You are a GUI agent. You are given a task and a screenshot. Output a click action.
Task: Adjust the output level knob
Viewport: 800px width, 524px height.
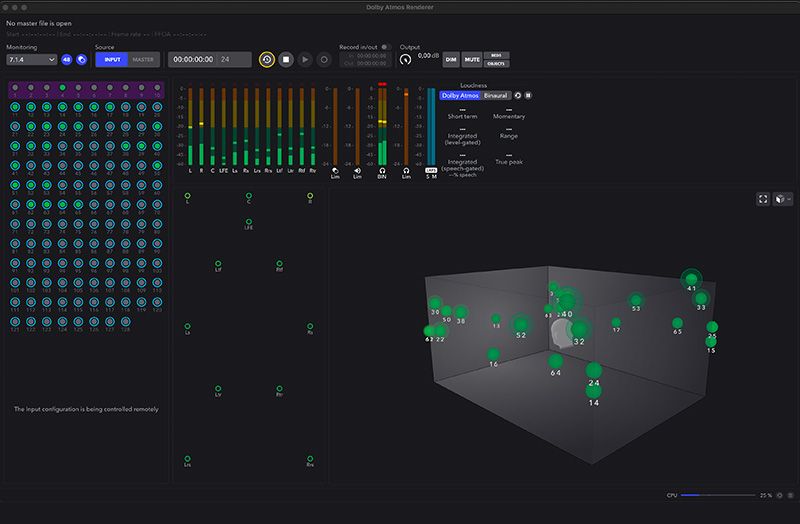(405, 60)
